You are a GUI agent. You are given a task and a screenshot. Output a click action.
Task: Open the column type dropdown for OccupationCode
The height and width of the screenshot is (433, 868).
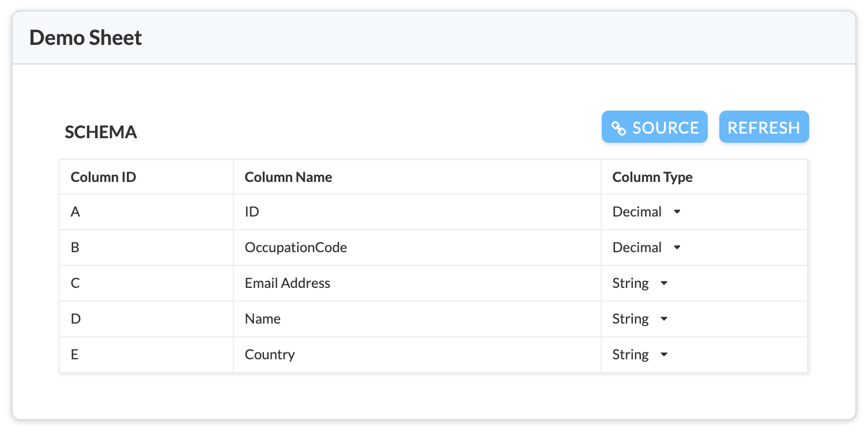[647, 248]
